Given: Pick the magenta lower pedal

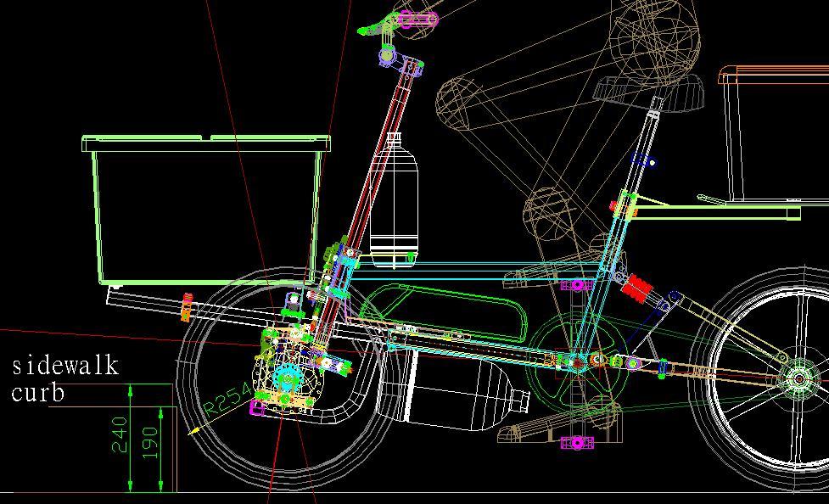Looking at the screenshot, I should pyautogui.click(x=577, y=442).
